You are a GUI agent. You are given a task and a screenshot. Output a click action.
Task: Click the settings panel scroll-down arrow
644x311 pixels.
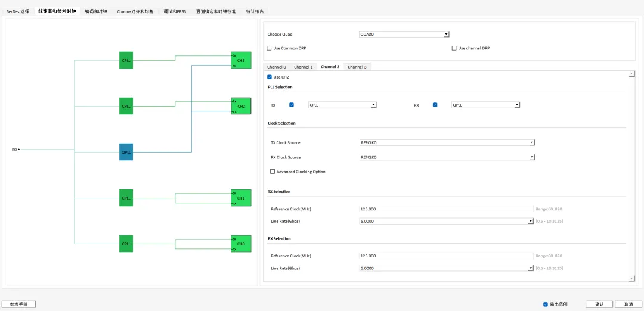631,279
